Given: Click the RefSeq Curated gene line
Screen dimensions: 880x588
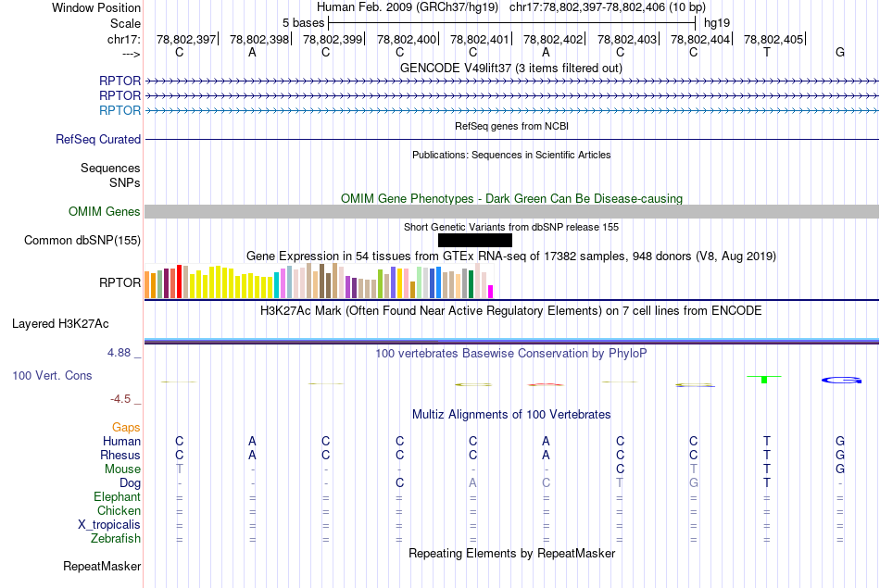Looking at the screenshot, I should coord(511,139).
